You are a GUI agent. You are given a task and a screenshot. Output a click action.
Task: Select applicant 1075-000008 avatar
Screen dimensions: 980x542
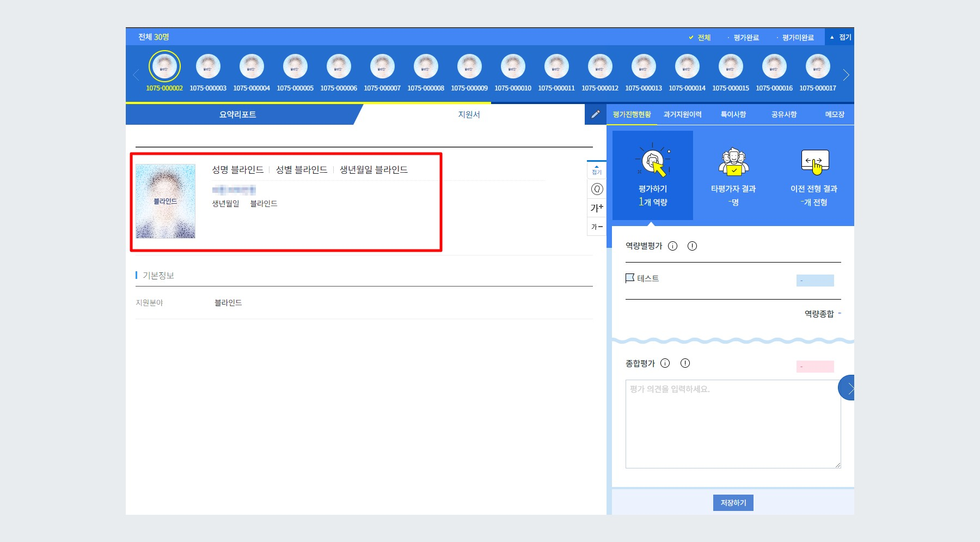[x=426, y=66]
